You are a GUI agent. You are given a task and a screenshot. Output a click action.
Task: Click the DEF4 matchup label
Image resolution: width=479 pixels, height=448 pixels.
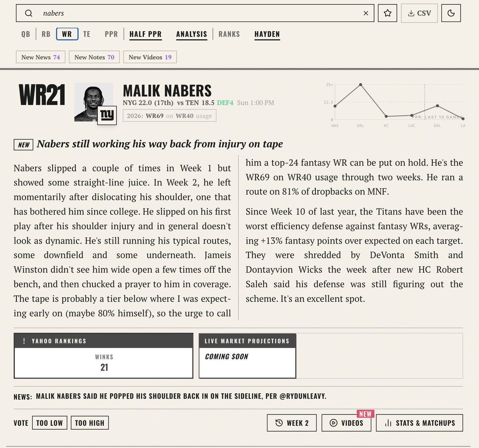225,103
